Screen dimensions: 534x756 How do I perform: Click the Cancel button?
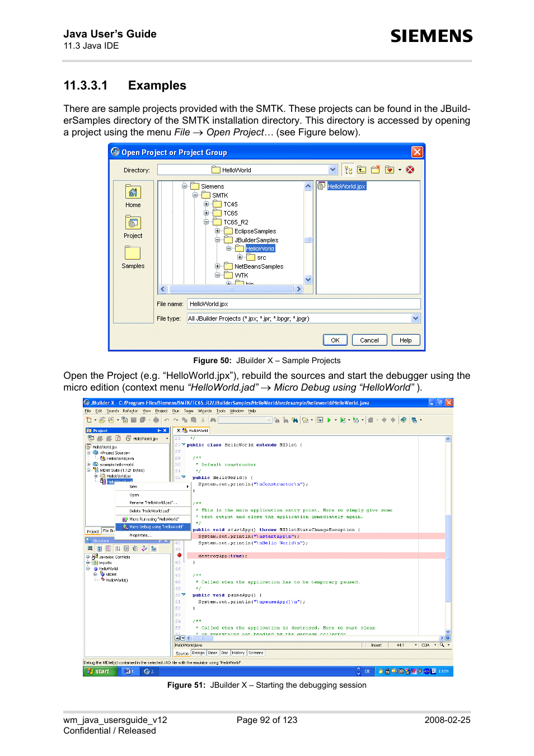coord(369,340)
